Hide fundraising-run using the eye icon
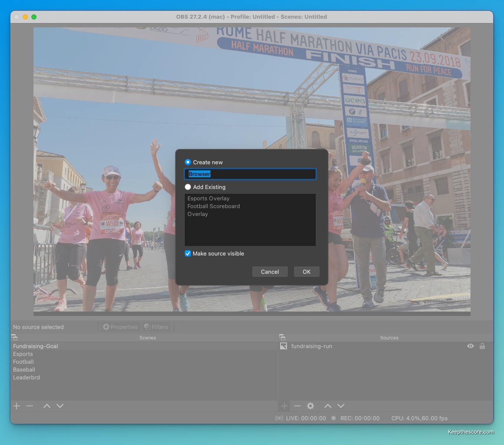The height and width of the screenshot is (445, 504). click(x=470, y=346)
